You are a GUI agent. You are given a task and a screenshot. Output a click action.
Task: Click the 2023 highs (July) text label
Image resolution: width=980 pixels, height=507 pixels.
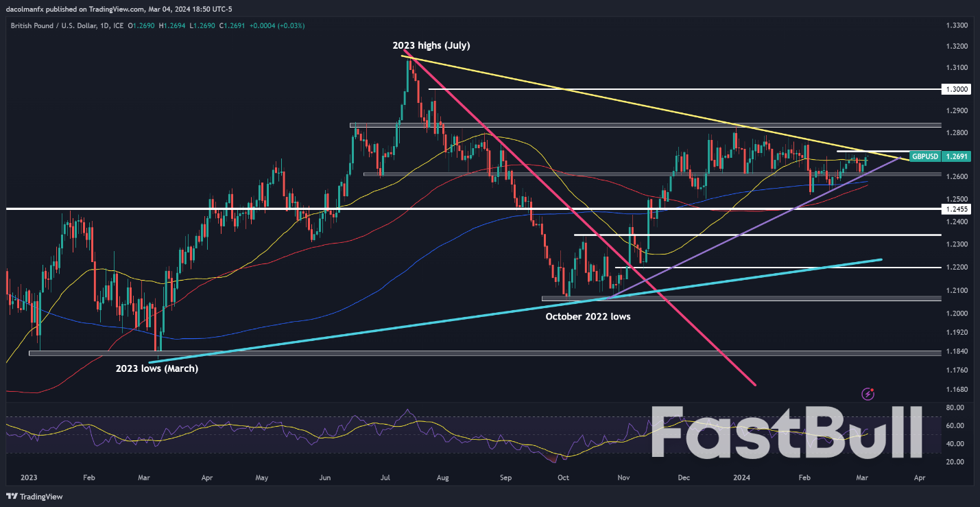click(x=431, y=45)
